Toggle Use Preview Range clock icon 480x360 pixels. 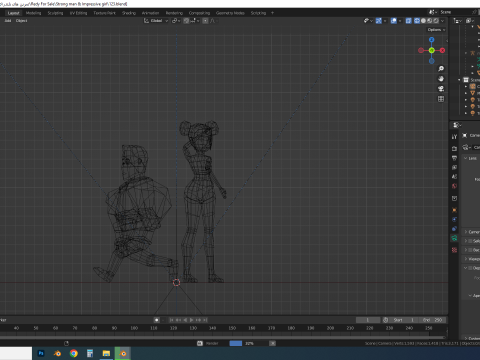pyautogui.click(x=386, y=320)
